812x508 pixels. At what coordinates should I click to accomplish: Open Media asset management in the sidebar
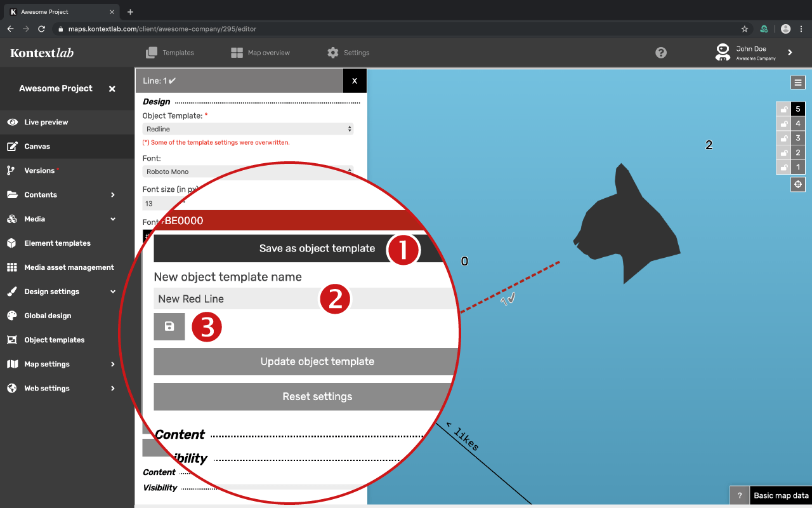click(x=69, y=267)
